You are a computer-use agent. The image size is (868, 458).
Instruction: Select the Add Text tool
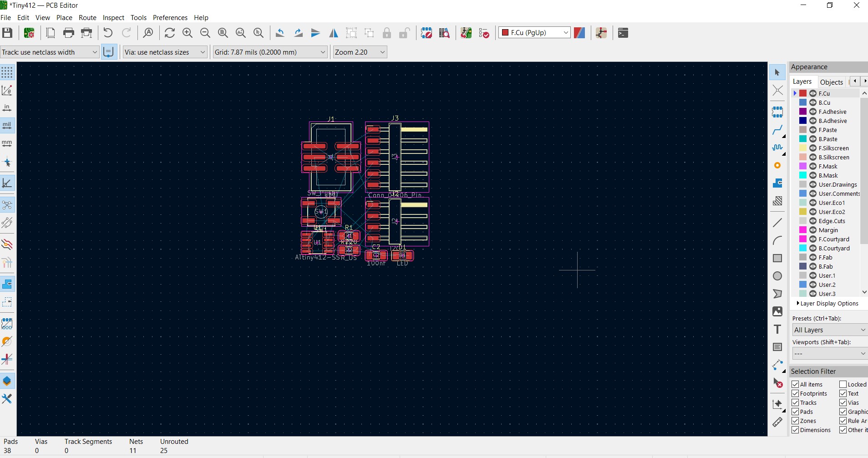pyautogui.click(x=777, y=329)
